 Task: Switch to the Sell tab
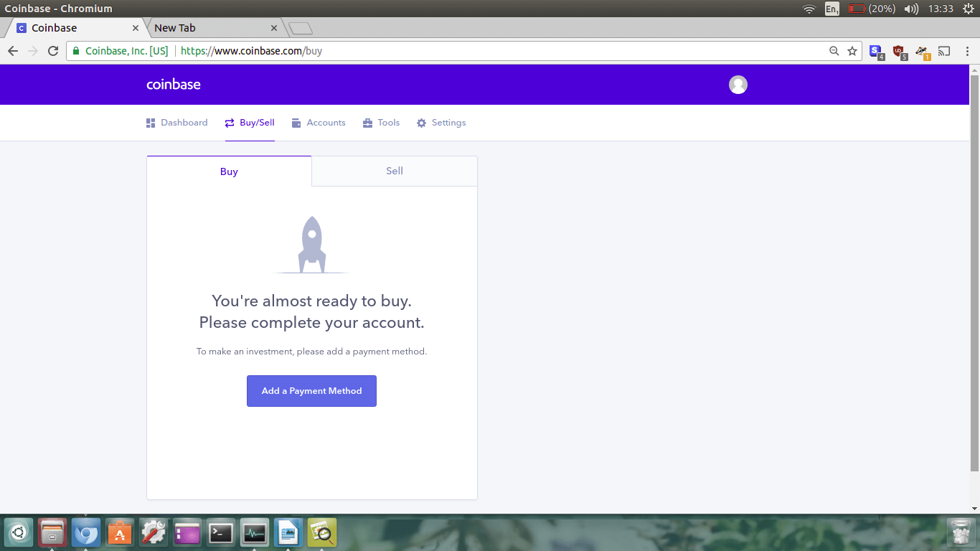pos(395,171)
